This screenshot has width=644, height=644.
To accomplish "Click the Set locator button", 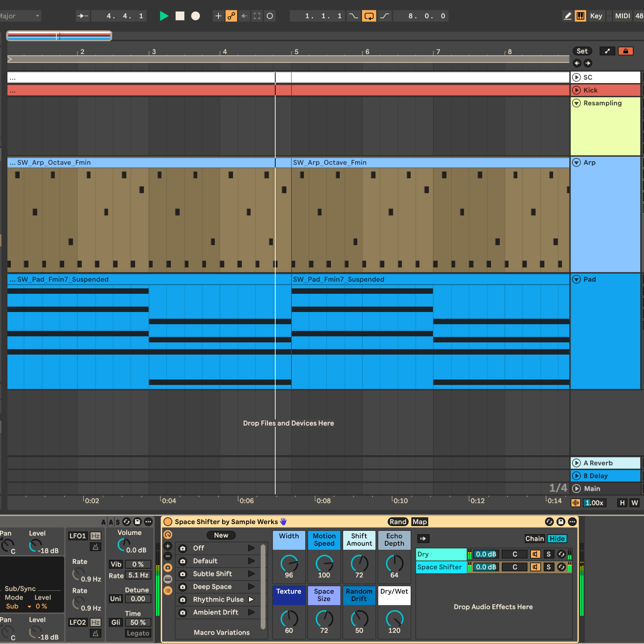I will (x=582, y=51).
